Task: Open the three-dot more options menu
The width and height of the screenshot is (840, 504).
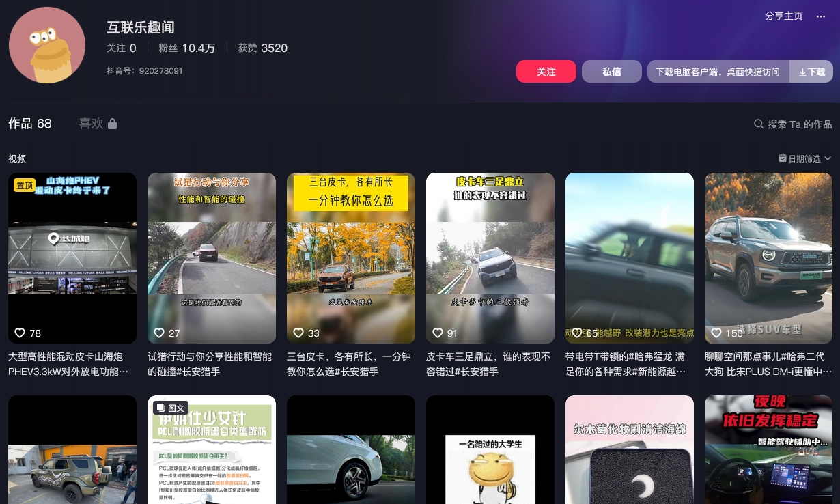Action: click(821, 16)
